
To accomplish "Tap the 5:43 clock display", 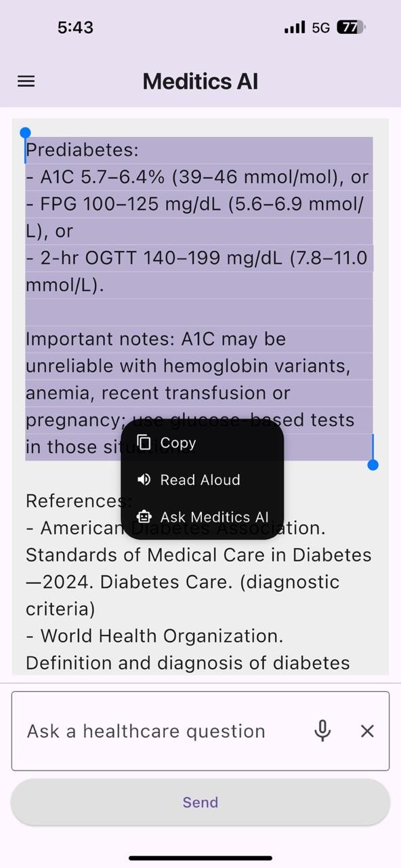I will (x=75, y=27).
